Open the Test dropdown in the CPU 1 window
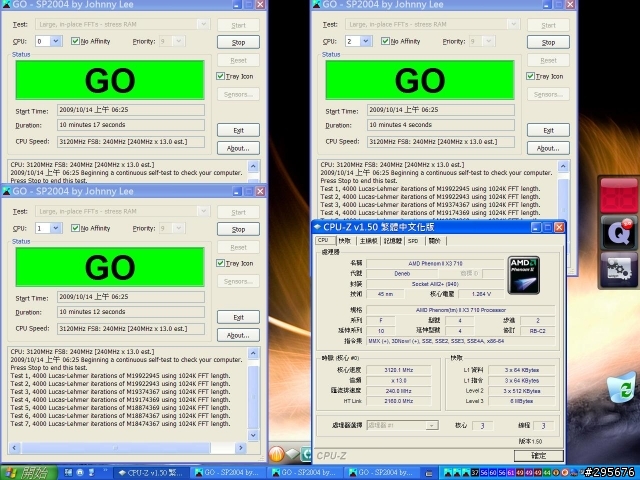This screenshot has width=640, height=480. tap(204, 211)
